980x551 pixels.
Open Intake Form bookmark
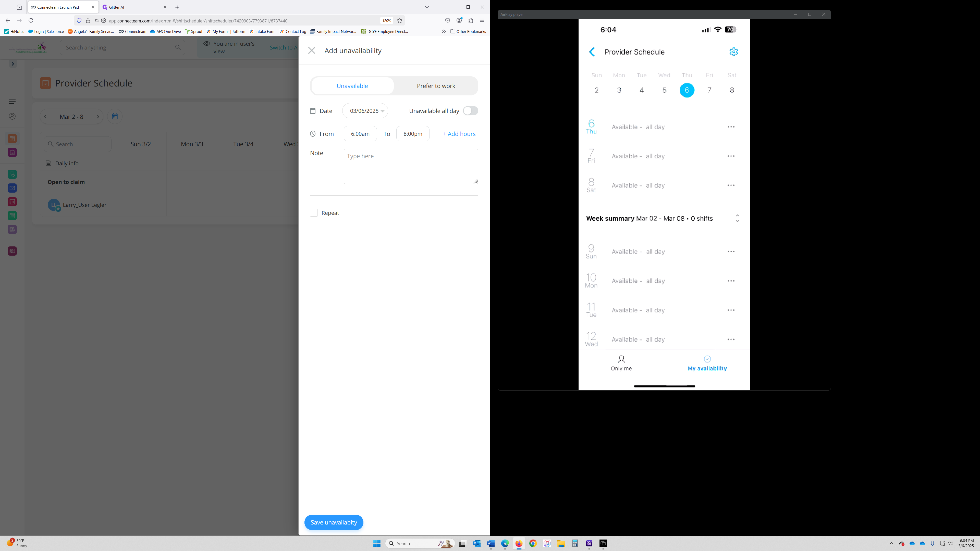click(x=263, y=32)
